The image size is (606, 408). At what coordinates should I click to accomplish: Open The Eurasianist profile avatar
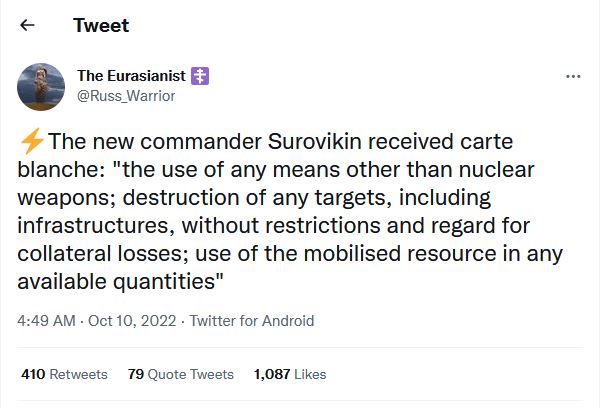tap(42, 86)
